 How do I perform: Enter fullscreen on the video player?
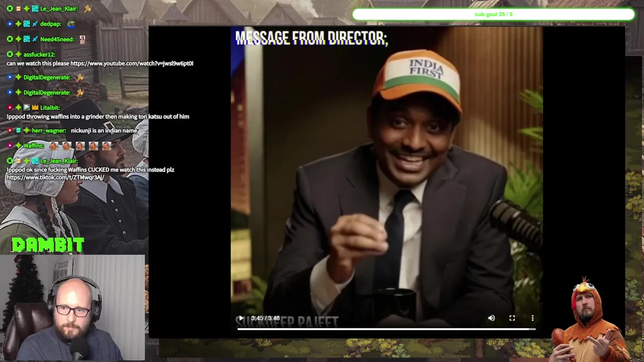pos(512,318)
